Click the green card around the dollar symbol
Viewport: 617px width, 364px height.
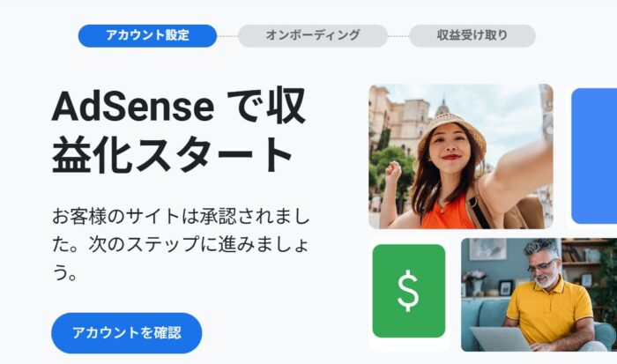tap(409, 291)
